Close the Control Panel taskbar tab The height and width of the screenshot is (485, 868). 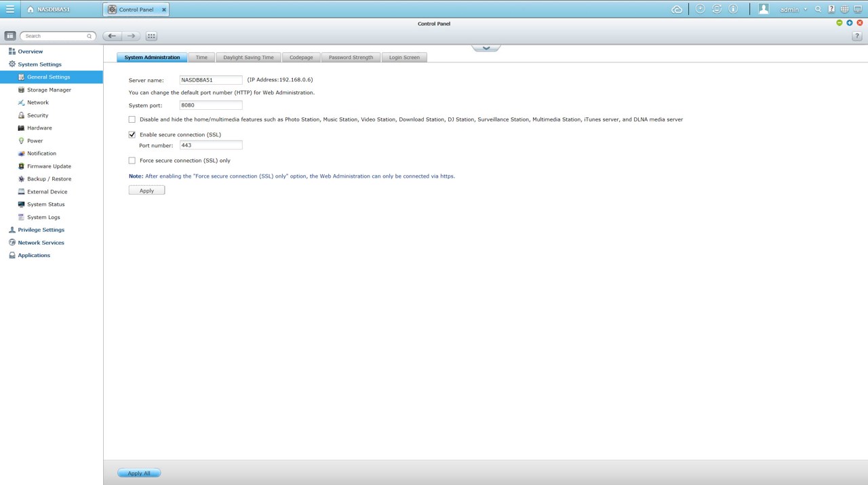164,9
